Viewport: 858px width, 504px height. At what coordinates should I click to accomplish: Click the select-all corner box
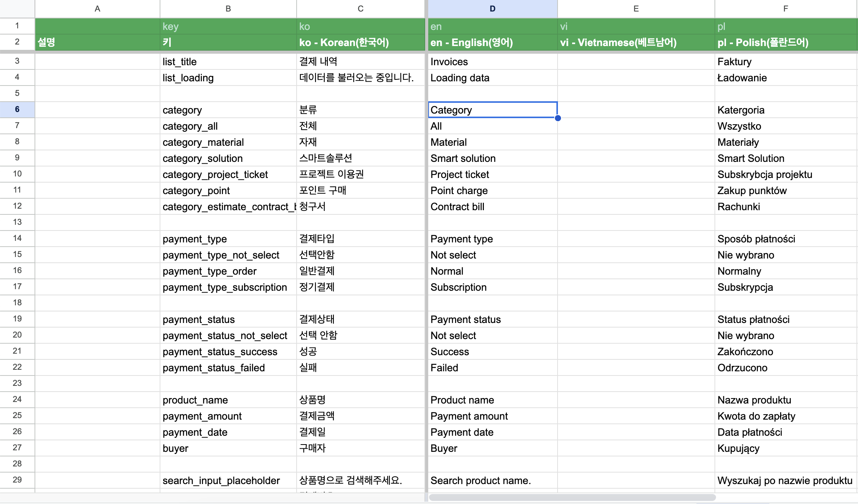[x=17, y=8]
